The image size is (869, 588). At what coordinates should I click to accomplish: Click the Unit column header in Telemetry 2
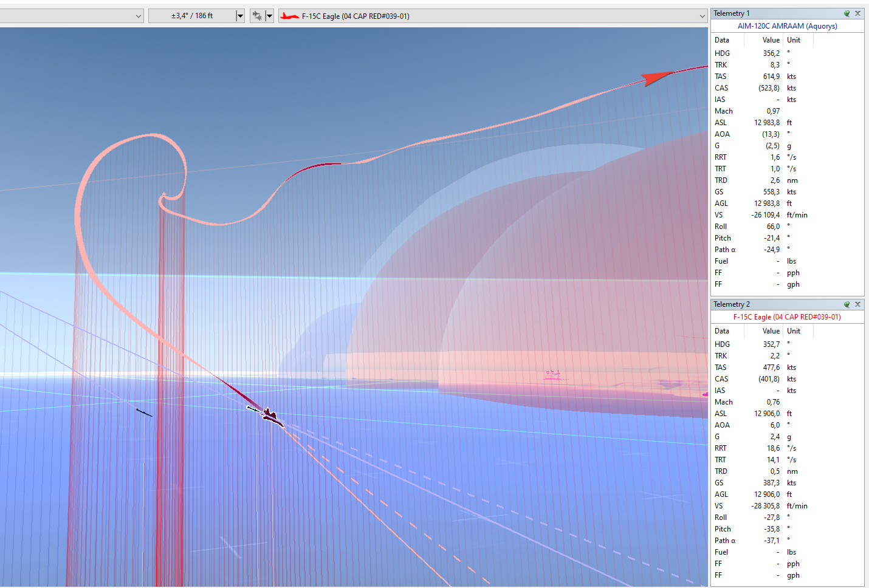pos(794,331)
